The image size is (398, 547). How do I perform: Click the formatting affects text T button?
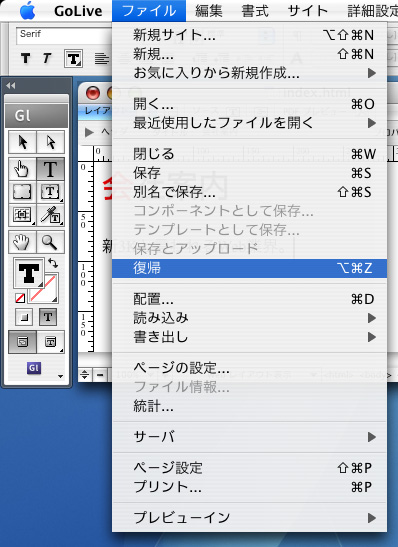coord(48,317)
